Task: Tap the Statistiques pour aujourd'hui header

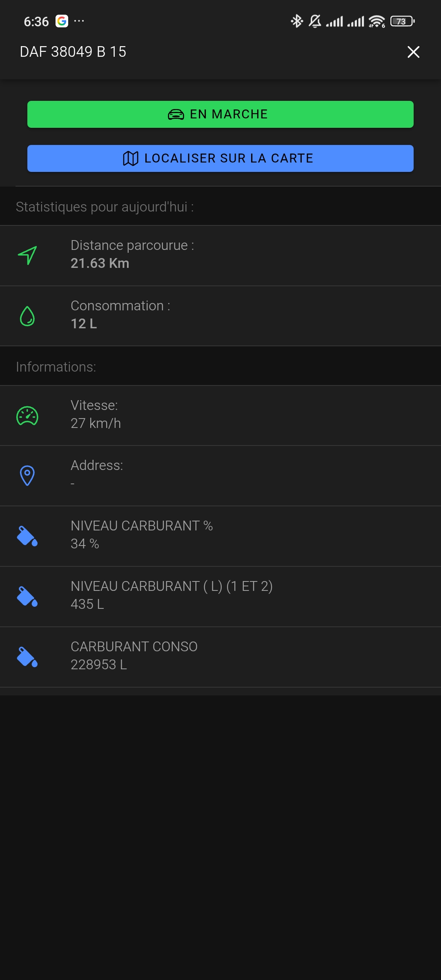Action: [105, 207]
